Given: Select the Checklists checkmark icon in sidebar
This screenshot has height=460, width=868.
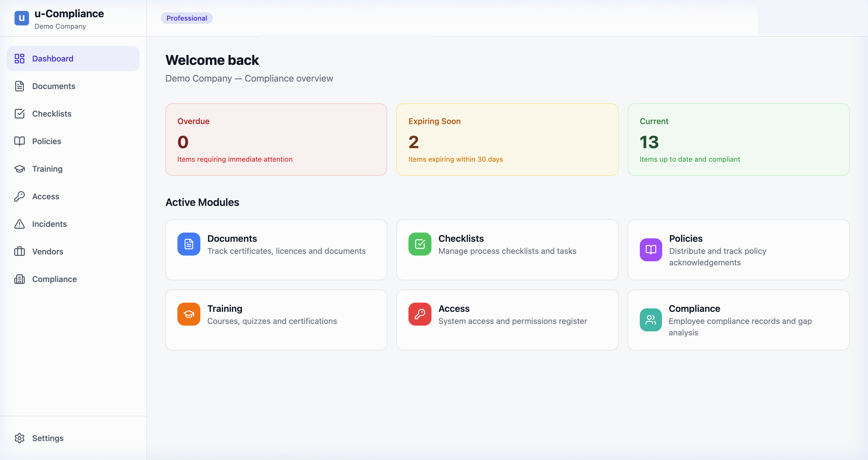Looking at the screenshot, I should pos(19,114).
